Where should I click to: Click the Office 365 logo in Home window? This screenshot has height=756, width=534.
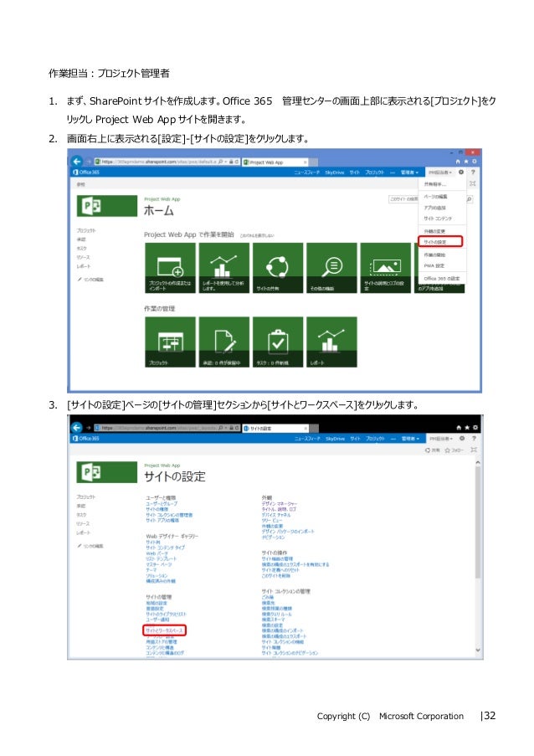point(85,172)
